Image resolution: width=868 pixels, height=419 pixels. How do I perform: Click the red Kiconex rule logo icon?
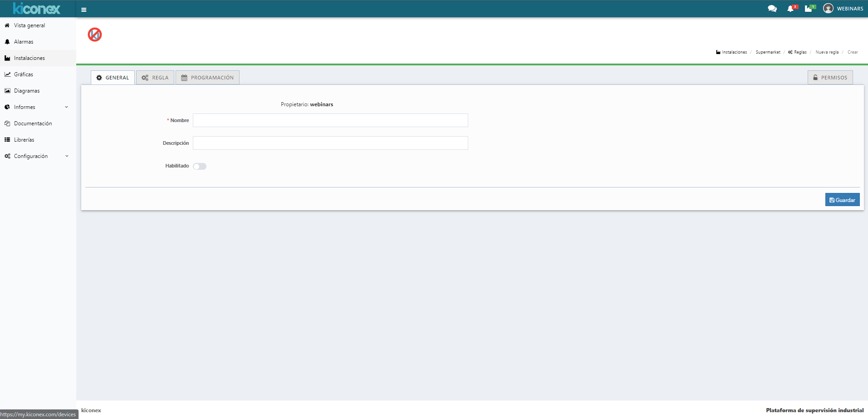(95, 35)
